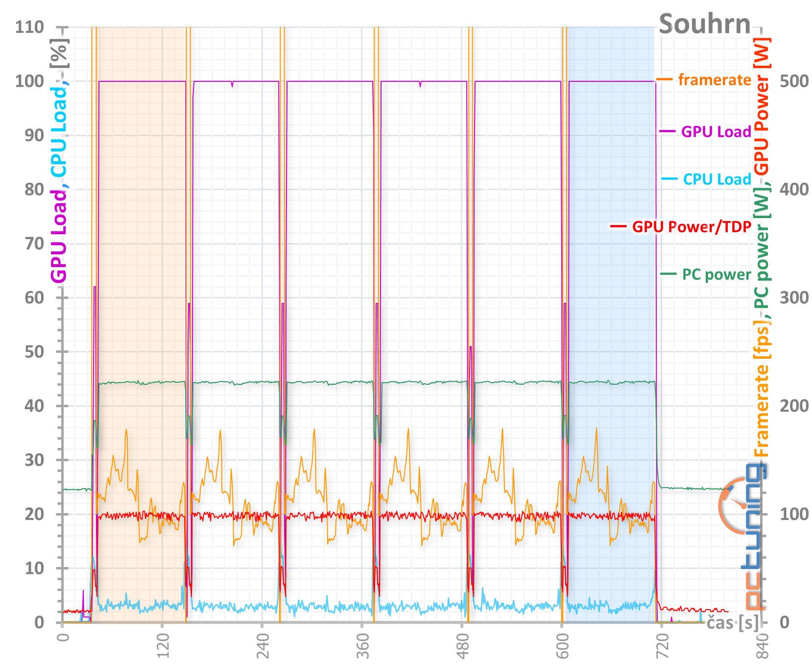Select the PC power legend entry
Image resolution: width=812 pixels, height=667 pixels.
click(x=705, y=274)
